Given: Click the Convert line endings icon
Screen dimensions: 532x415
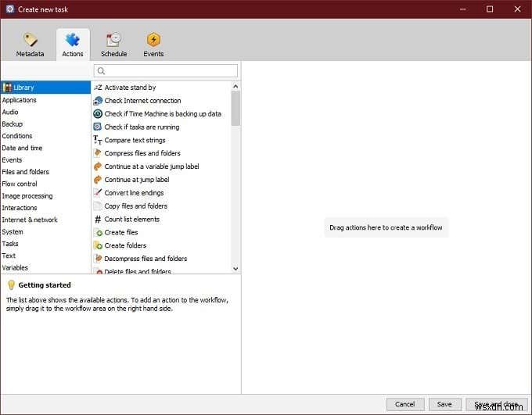Looking at the screenshot, I should click(98, 192).
